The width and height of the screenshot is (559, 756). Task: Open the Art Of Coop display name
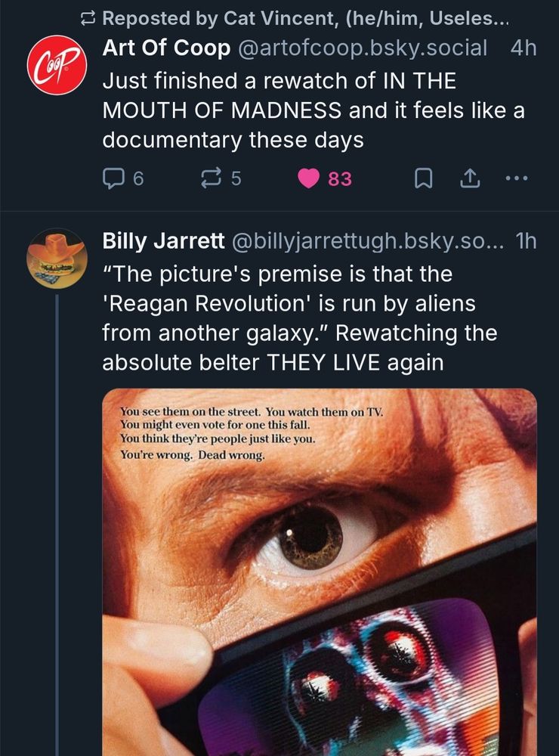pos(166,48)
